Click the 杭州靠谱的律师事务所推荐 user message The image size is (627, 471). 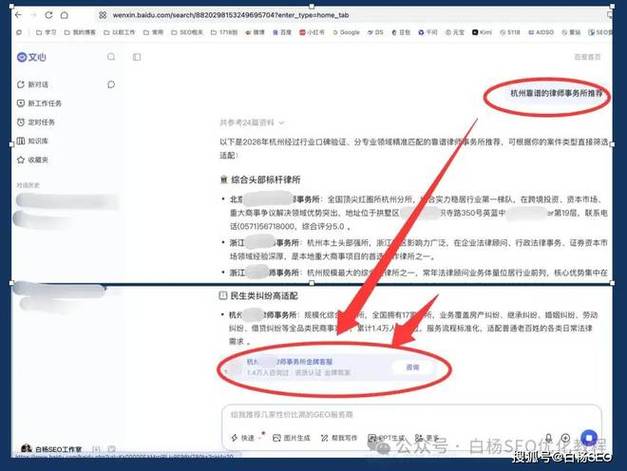[x=556, y=93]
